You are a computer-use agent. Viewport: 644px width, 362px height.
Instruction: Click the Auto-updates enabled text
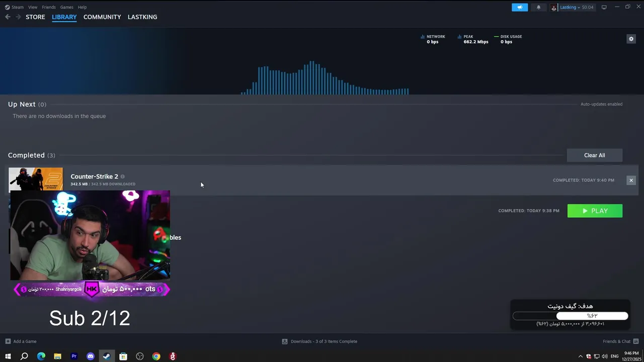pyautogui.click(x=602, y=104)
